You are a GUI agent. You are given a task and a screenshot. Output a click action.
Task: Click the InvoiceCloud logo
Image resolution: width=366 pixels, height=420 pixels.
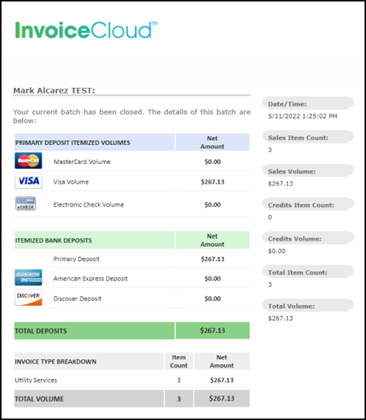pos(86,30)
